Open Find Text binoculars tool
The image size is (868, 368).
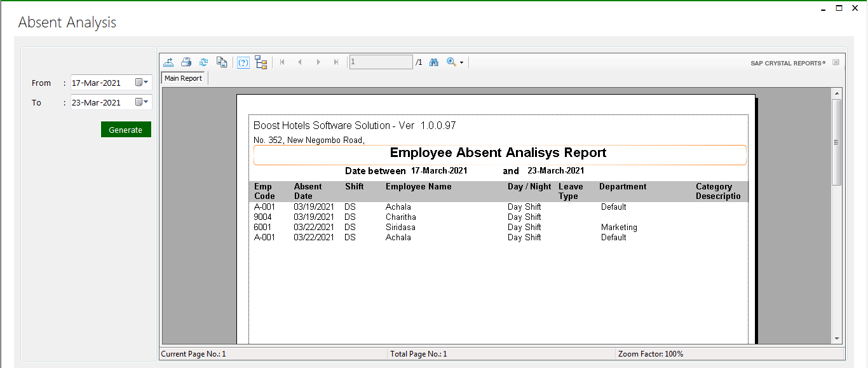coord(434,62)
